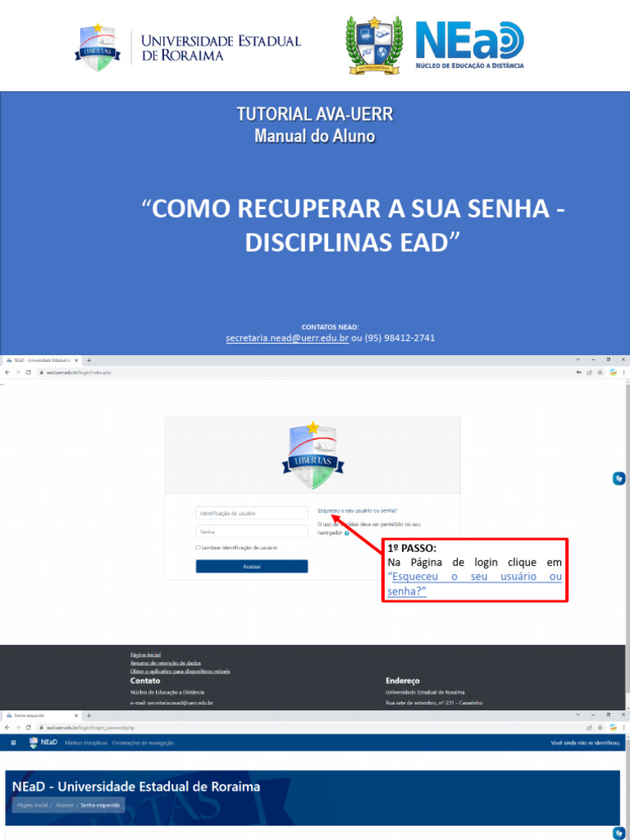
Task: Open Minhas disciplinas menu
Action: point(86,743)
